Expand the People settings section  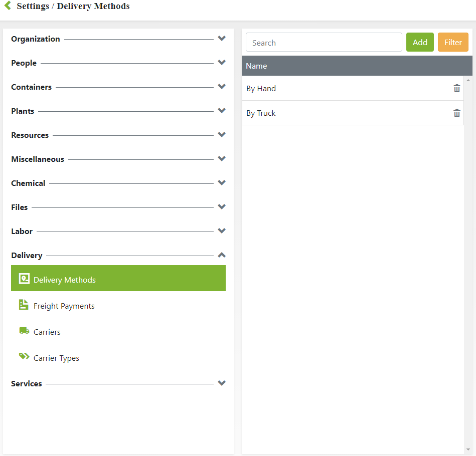point(222,63)
